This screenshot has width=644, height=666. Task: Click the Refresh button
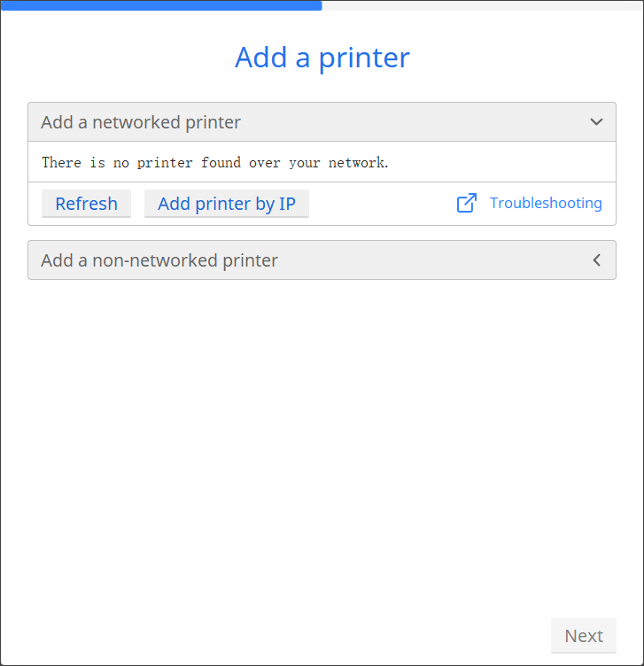tap(86, 204)
